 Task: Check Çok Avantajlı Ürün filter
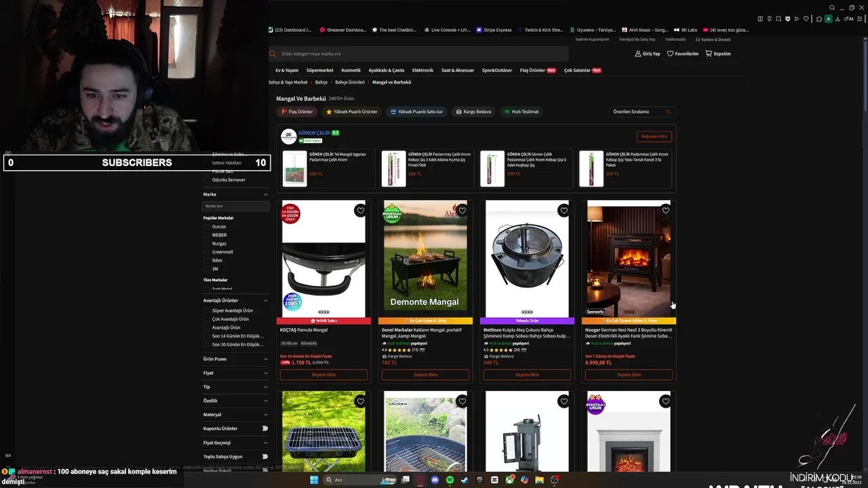point(207,319)
